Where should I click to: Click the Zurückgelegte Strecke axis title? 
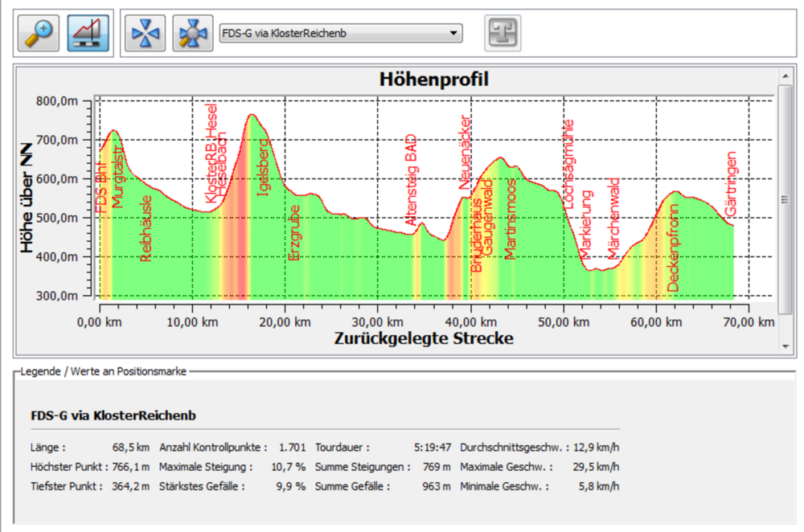pyautogui.click(x=424, y=338)
